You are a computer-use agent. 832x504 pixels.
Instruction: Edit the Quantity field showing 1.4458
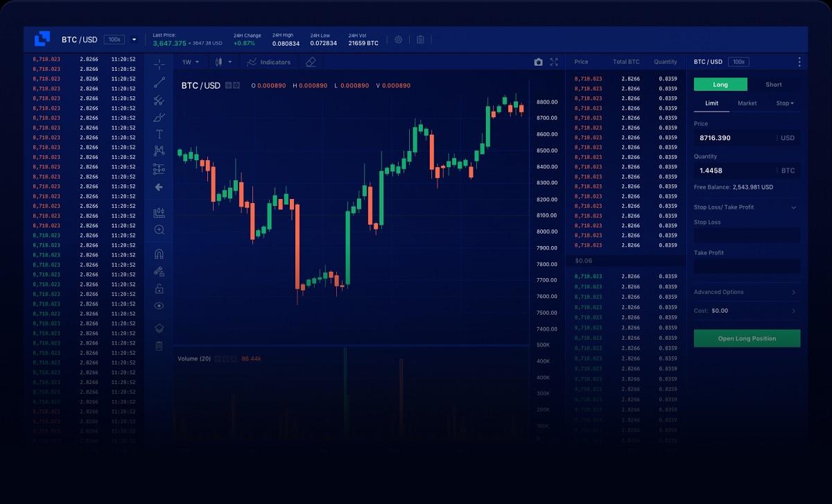coord(747,171)
